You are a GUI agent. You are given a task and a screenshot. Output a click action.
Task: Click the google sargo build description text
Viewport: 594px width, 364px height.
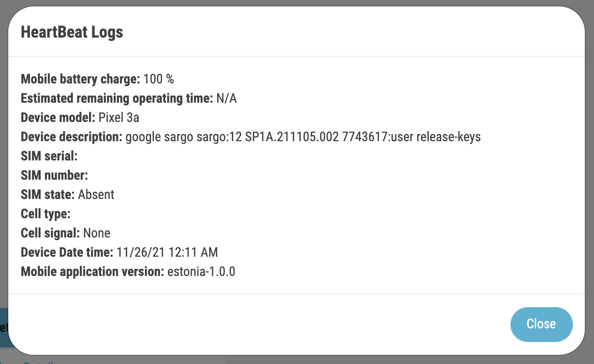(x=303, y=137)
